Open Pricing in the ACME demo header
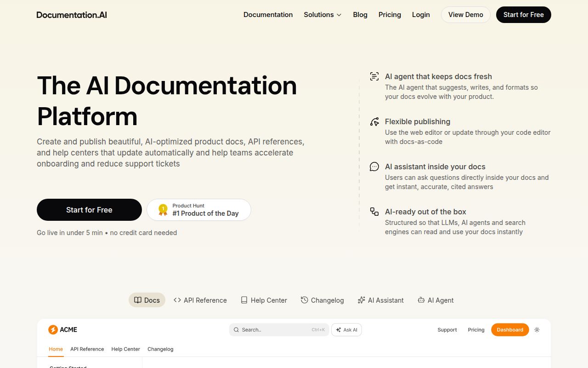This screenshot has height=368, width=588. [476, 330]
